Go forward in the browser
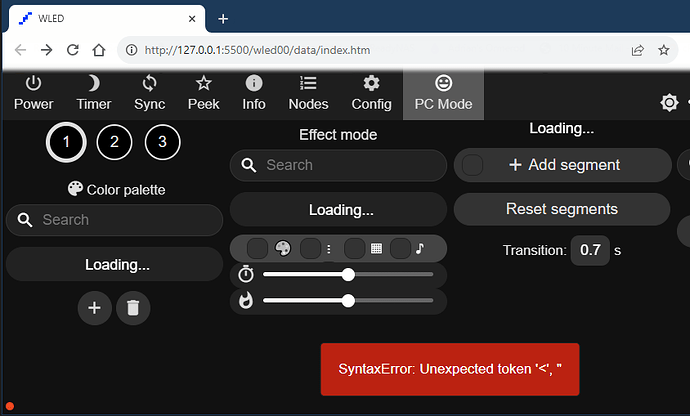 pos(46,50)
